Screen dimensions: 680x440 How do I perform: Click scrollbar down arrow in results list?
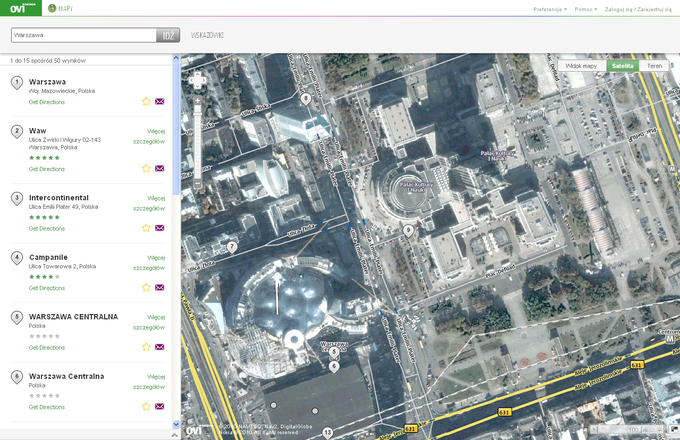click(x=176, y=424)
